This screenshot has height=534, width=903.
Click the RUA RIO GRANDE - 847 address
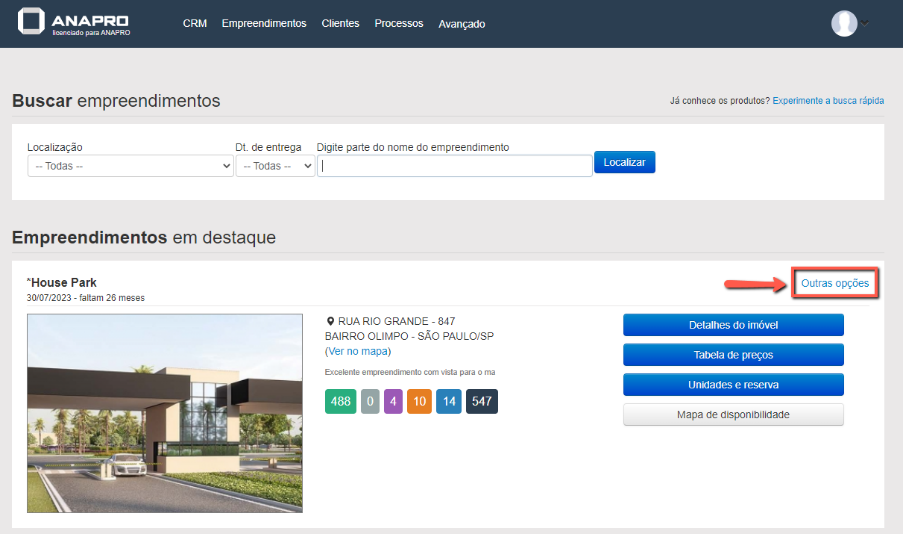click(x=396, y=321)
